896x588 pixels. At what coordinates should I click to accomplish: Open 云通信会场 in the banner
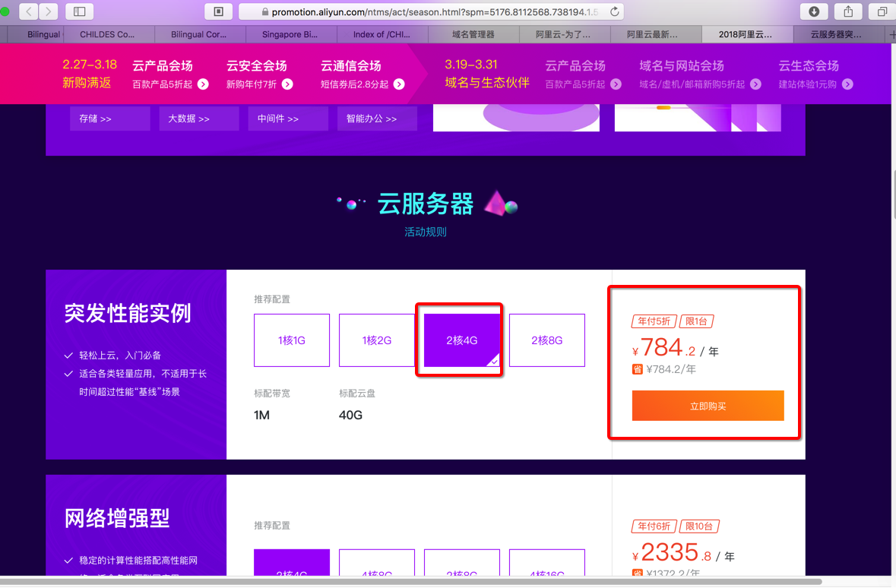point(351,66)
